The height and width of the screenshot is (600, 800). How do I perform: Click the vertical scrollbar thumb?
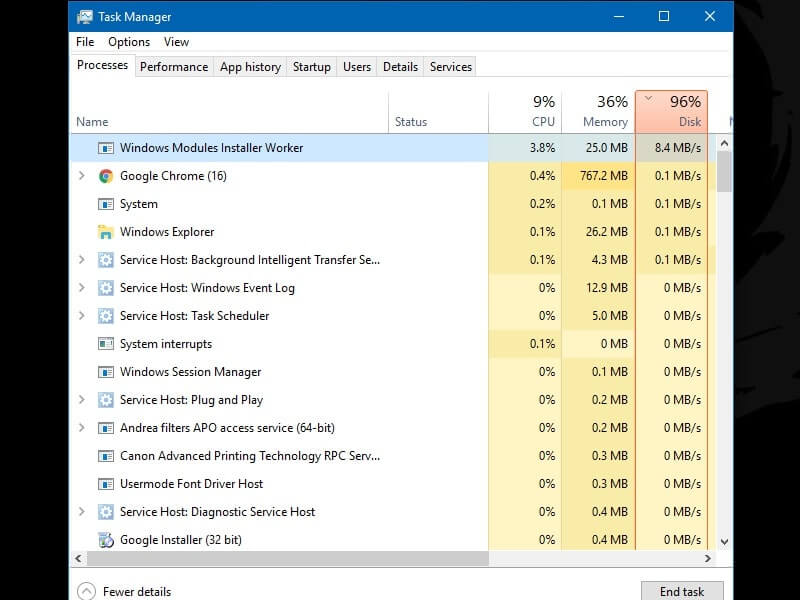(724, 172)
